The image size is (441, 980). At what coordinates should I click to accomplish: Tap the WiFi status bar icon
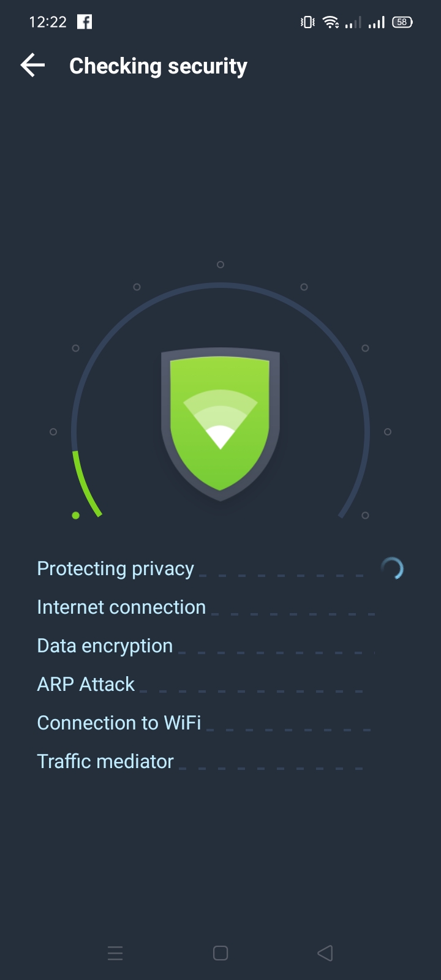click(331, 22)
